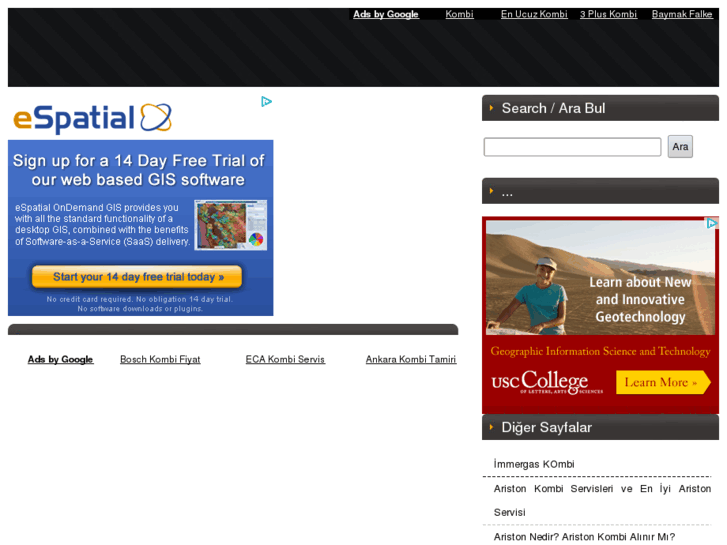Image resolution: width=727 pixels, height=545 pixels.
Task: Click 'Ads by Google' in the top black bar
Action: point(386,14)
